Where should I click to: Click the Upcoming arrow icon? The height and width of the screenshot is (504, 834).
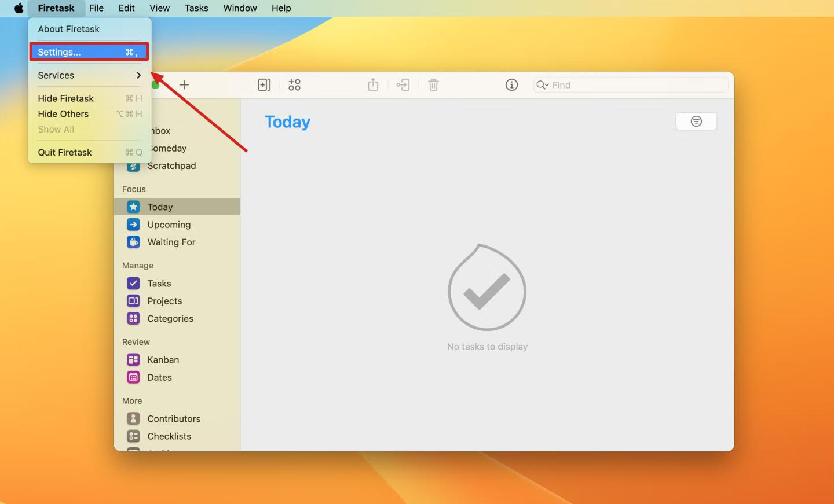tap(133, 225)
